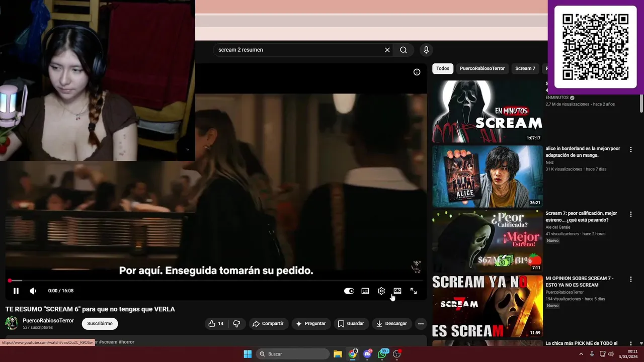Image resolution: width=644 pixels, height=362 pixels.
Task: Subscribe with the Suscribirme button
Action: [x=100, y=324]
